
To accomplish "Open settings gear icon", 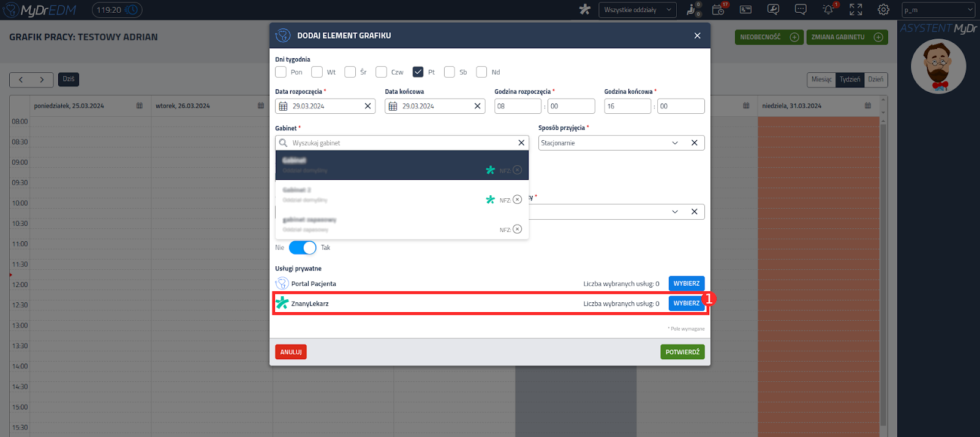I will tap(883, 10).
